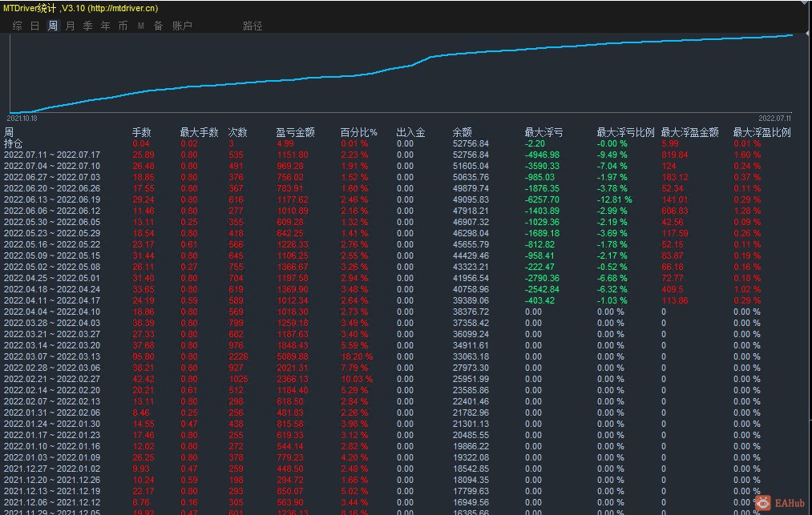
Task: Select week row 2022.01.31 ~ 2022.02.06
Action: (x=52, y=412)
